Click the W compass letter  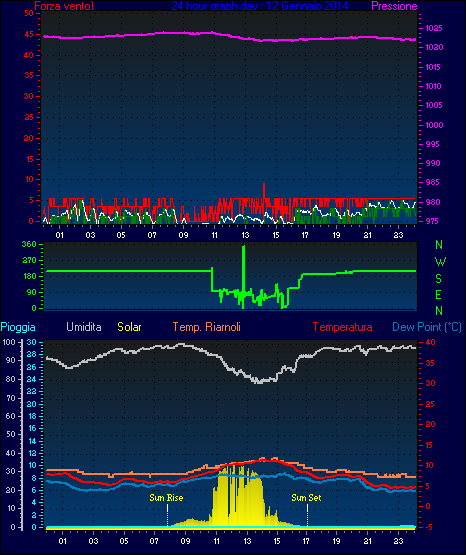[440, 262]
